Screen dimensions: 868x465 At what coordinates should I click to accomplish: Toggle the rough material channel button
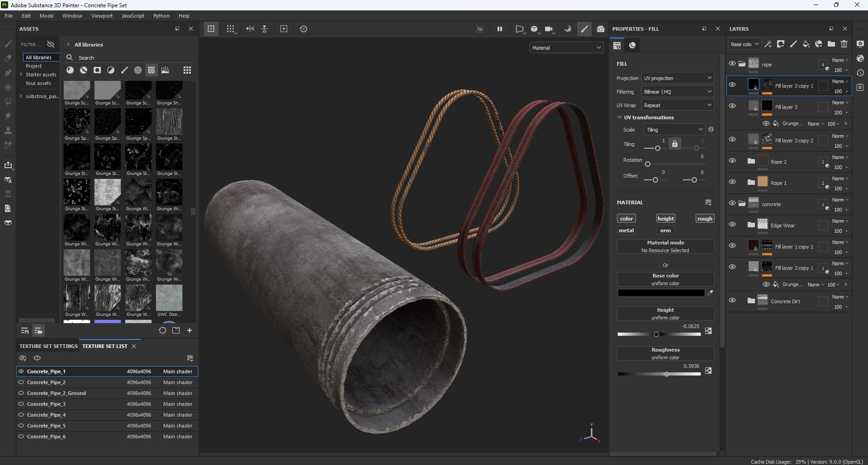click(x=705, y=219)
